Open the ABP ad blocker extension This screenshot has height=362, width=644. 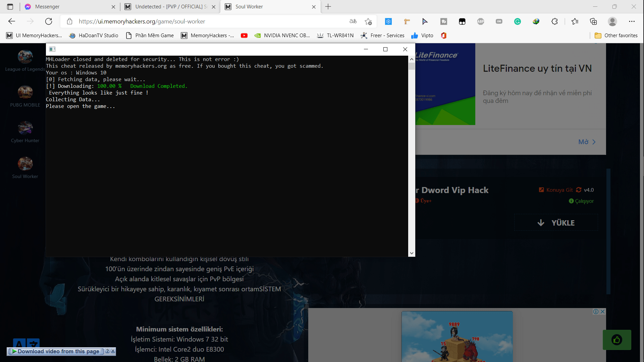pos(481,21)
